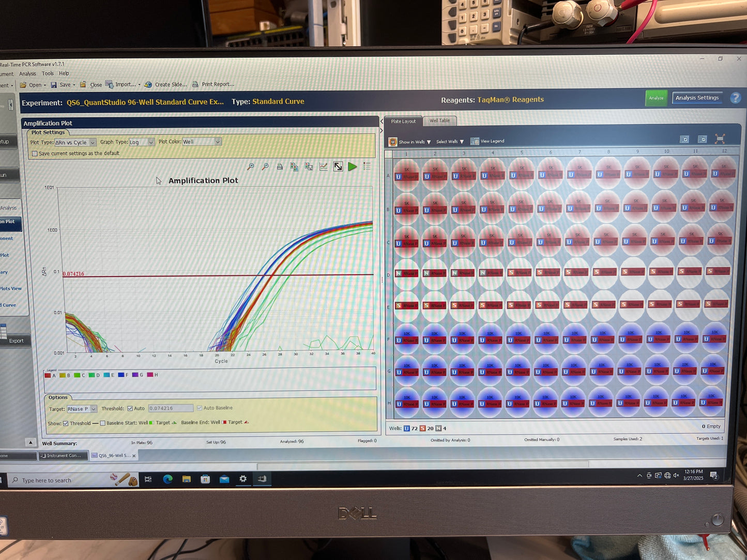Zoom in on the amplification plot
The image size is (747, 560).
click(251, 167)
